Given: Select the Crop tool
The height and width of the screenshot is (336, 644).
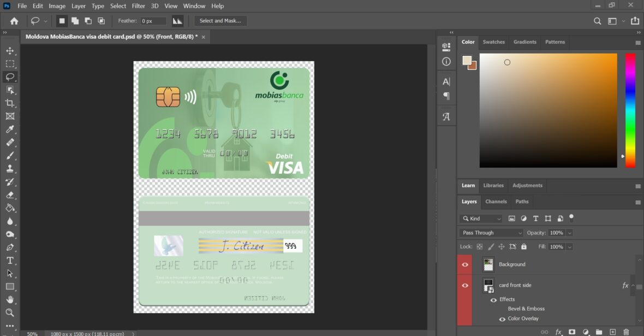Looking at the screenshot, I should pyautogui.click(x=10, y=103).
